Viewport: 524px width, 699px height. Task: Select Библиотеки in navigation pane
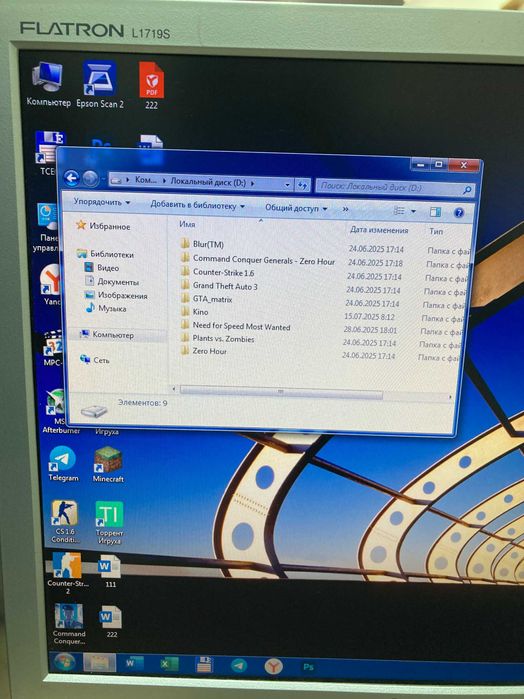(105, 254)
